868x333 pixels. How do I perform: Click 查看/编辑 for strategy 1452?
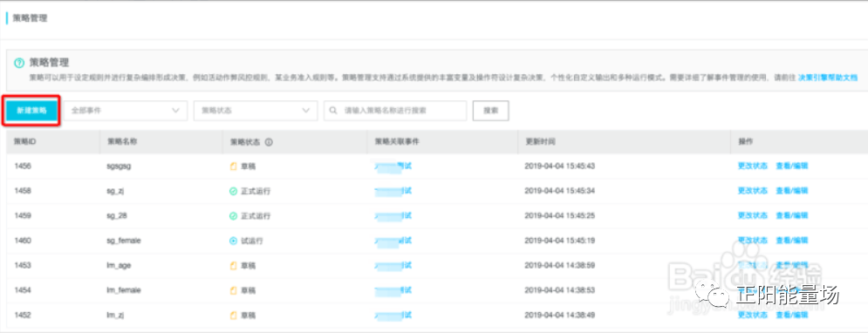click(791, 316)
